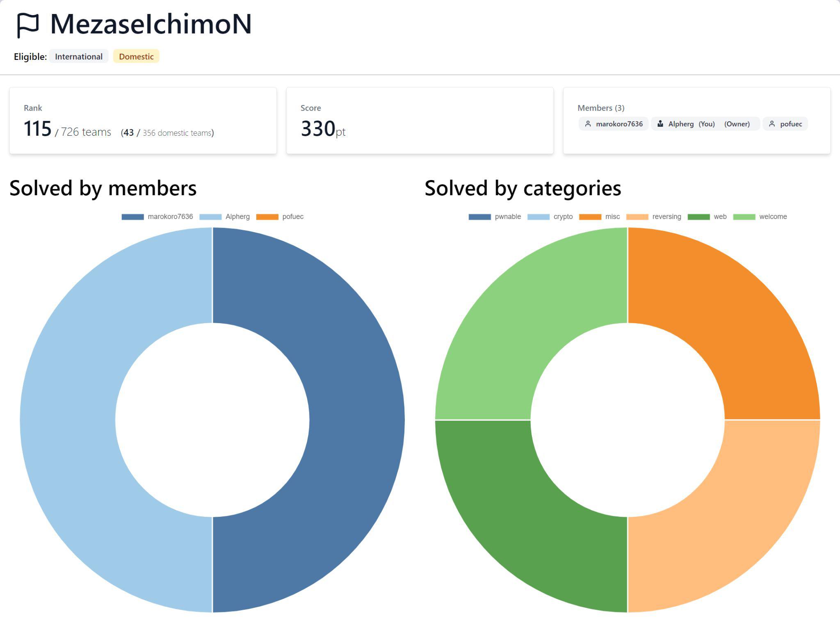Click the flag icon beside the team name
This screenshot has width=840, height=623.
28,25
